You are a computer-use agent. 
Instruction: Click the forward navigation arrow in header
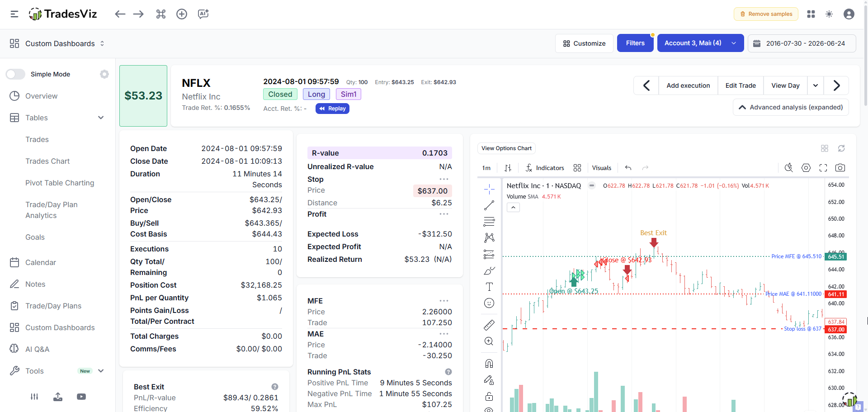138,14
